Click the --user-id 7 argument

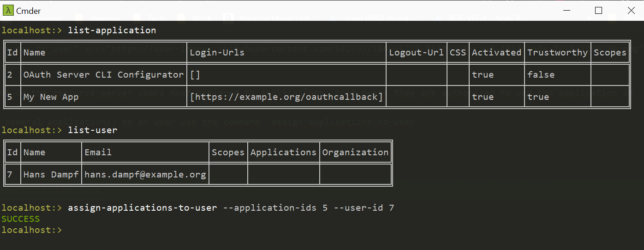click(x=364, y=208)
